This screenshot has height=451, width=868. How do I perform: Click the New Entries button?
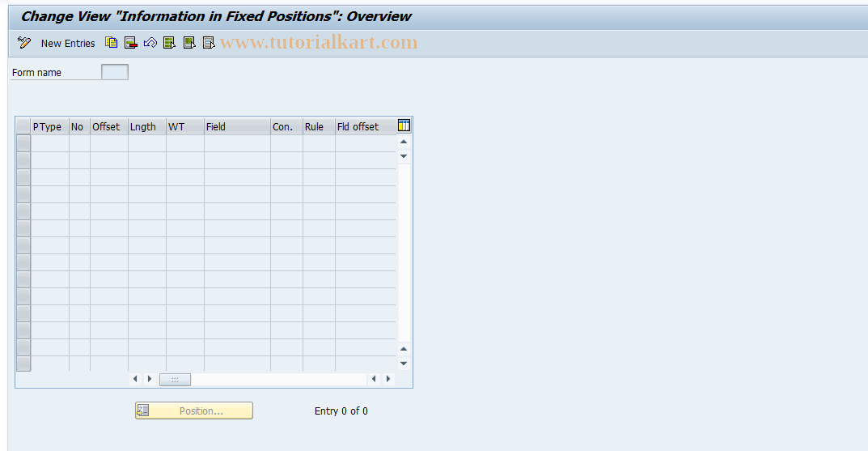67,43
